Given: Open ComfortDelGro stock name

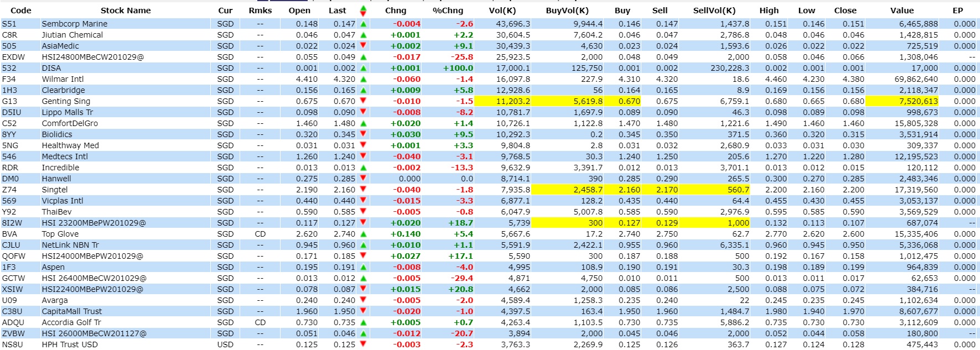Looking at the screenshot, I should pos(70,123).
